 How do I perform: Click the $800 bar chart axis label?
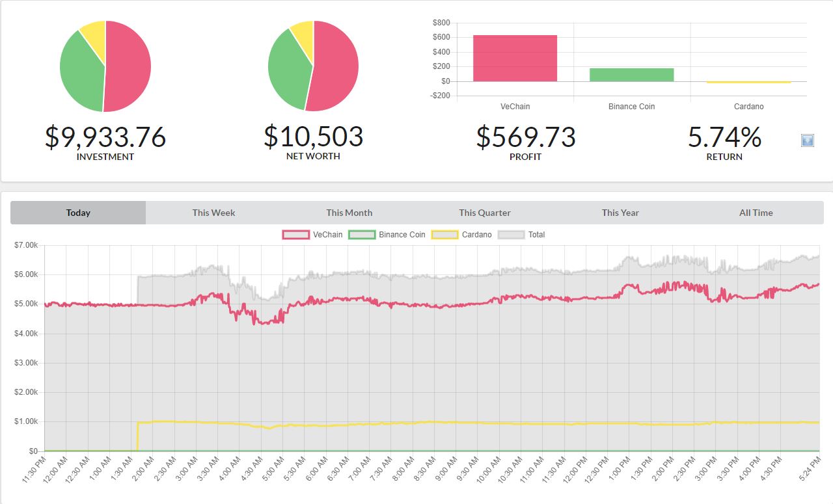(x=441, y=23)
